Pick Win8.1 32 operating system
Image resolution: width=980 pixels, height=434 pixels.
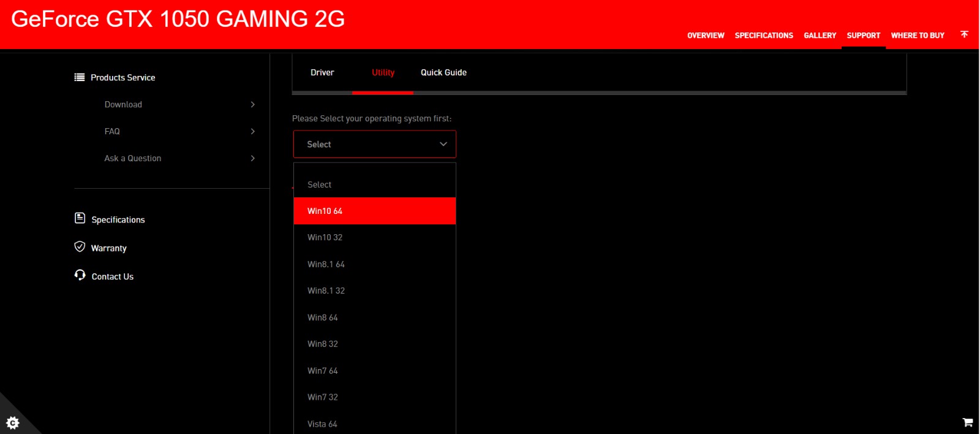375,291
